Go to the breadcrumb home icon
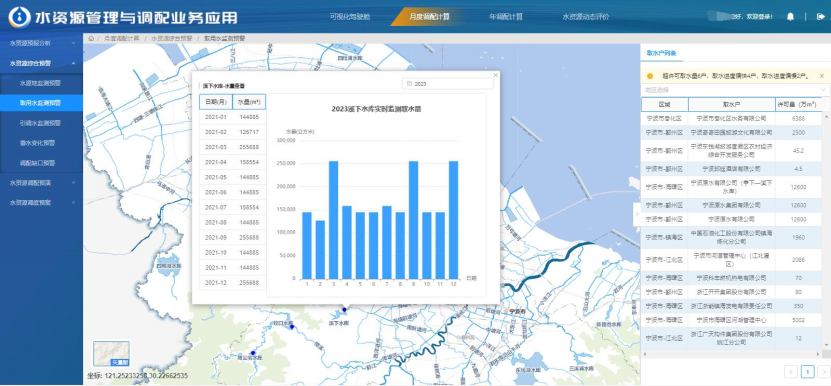 91,39
